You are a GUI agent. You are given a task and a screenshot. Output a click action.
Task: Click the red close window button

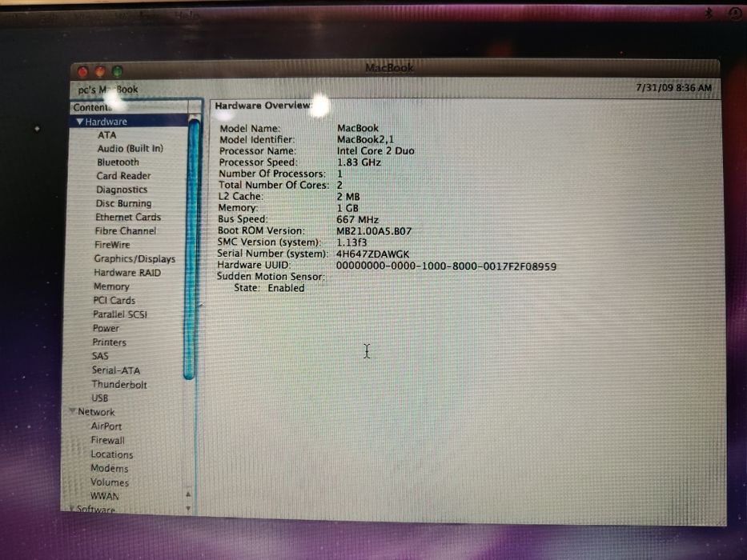[x=83, y=71]
